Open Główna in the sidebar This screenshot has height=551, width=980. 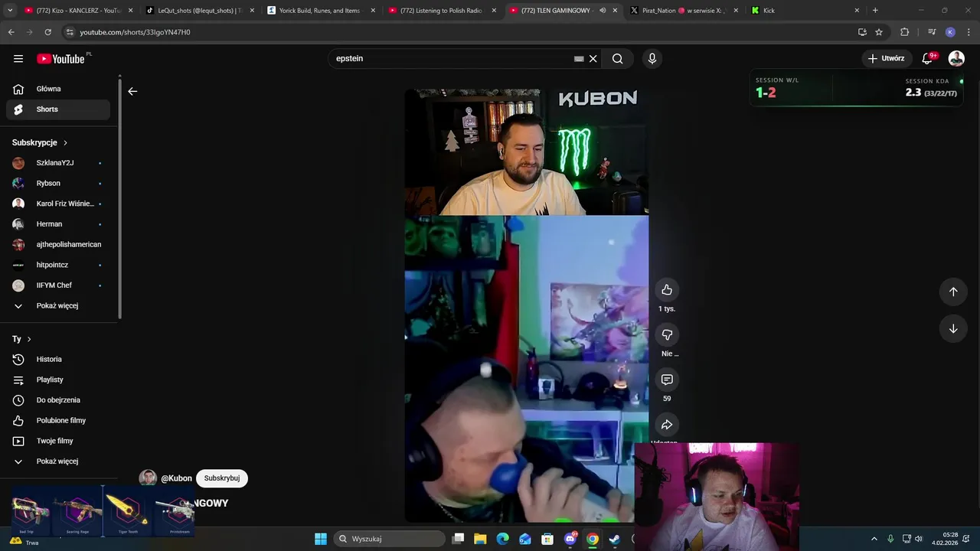coord(58,89)
